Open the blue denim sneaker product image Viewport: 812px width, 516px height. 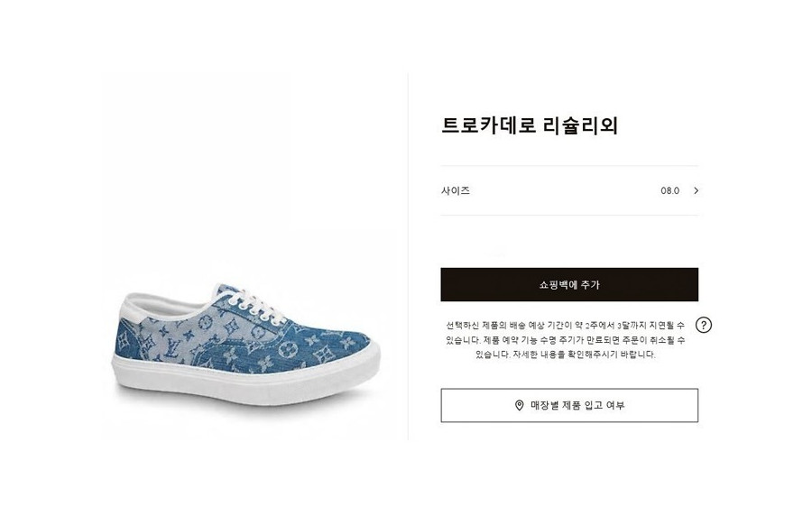246,345
